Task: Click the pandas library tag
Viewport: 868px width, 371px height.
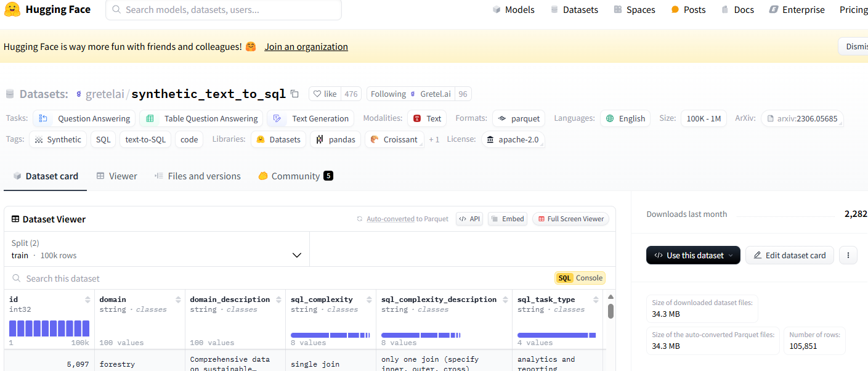Action: pyautogui.click(x=335, y=139)
